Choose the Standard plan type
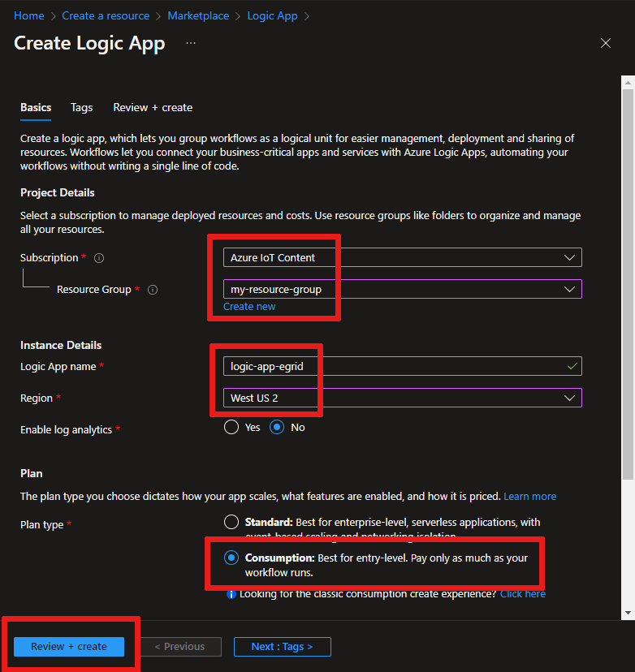Viewport: 635px width, 672px height. 231,522
